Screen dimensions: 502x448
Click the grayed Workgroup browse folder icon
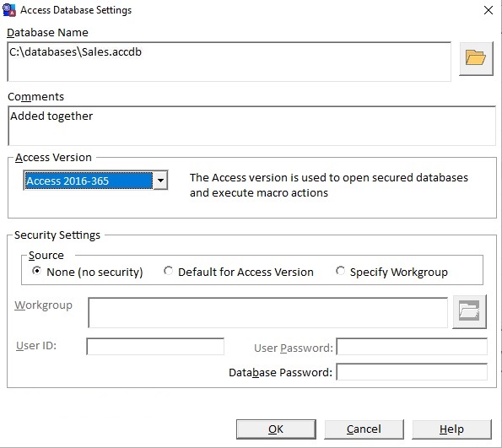point(469,311)
